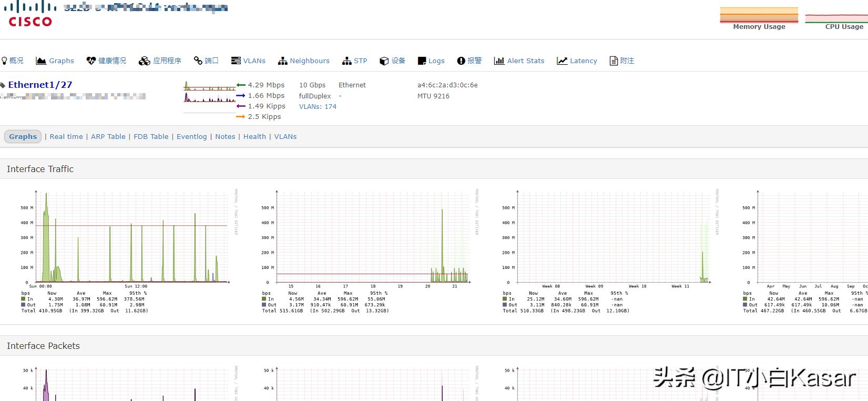Switch to the VLANs port tab
Viewport: 868px width, 401px height.
(x=285, y=136)
